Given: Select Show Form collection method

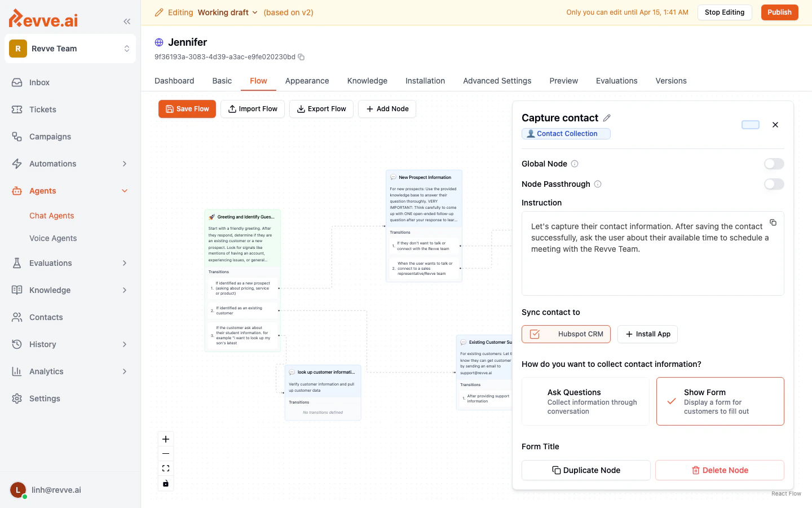Looking at the screenshot, I should (x=720, y=401).
